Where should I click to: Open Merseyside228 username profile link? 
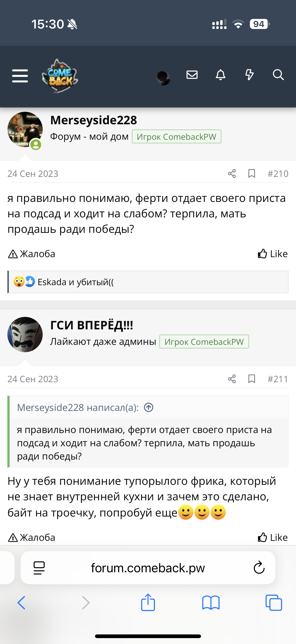pyautogui.click(x=94, y=120)
